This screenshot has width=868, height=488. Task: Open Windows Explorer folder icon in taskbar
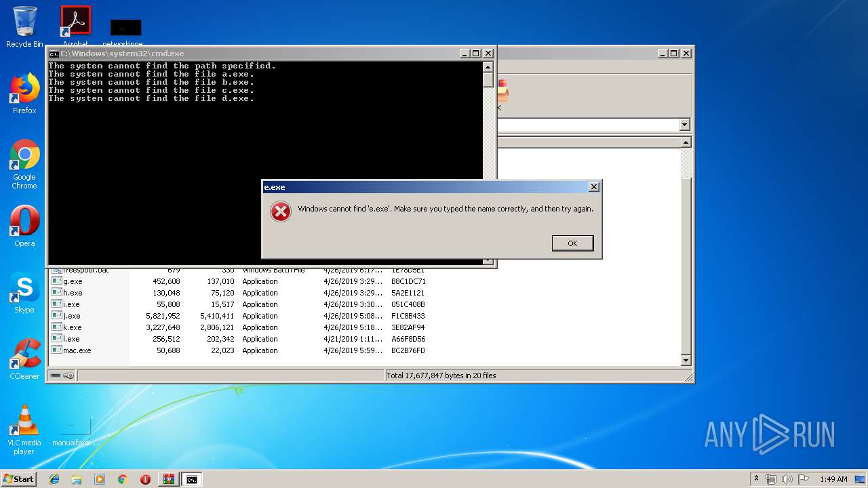pyautogui.click(x=77, y=479)
